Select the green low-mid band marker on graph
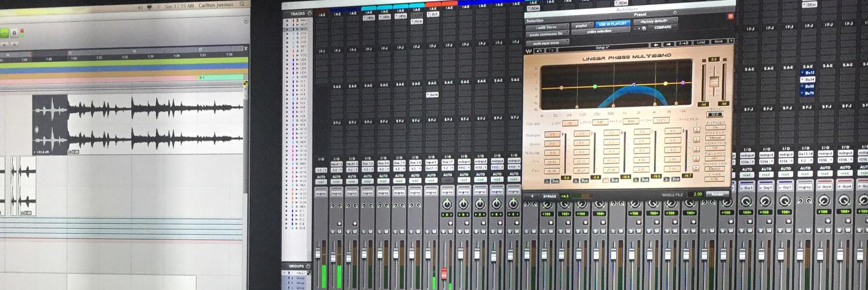The width and height of the screenshot is (868, 290). (x=594, y=86)
